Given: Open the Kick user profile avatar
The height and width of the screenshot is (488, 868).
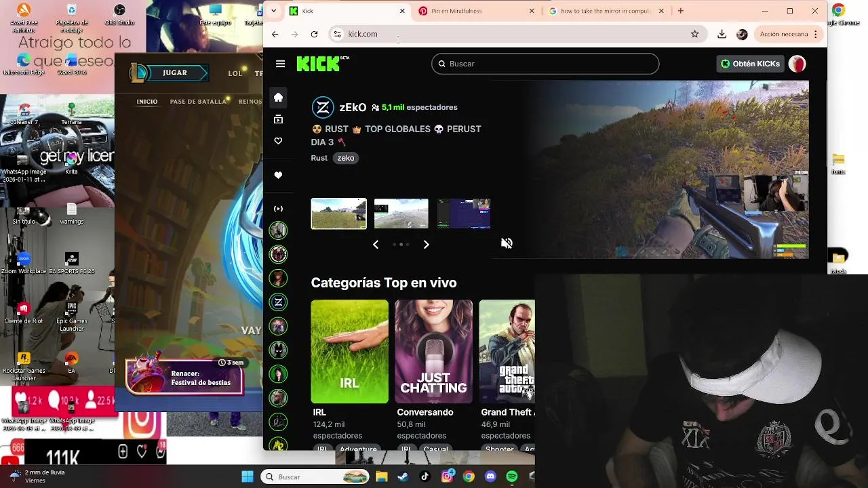Looking at the screenshot, I should point(797,64).
